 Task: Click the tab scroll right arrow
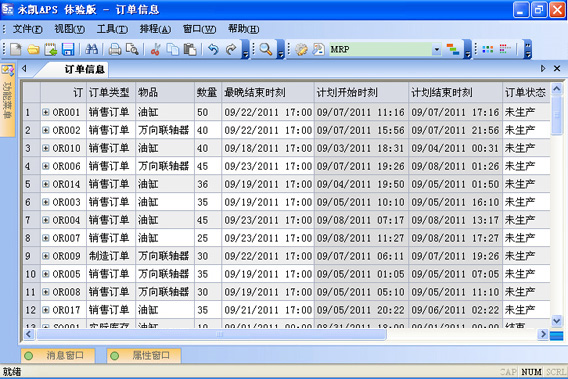(x=543, y=68)
